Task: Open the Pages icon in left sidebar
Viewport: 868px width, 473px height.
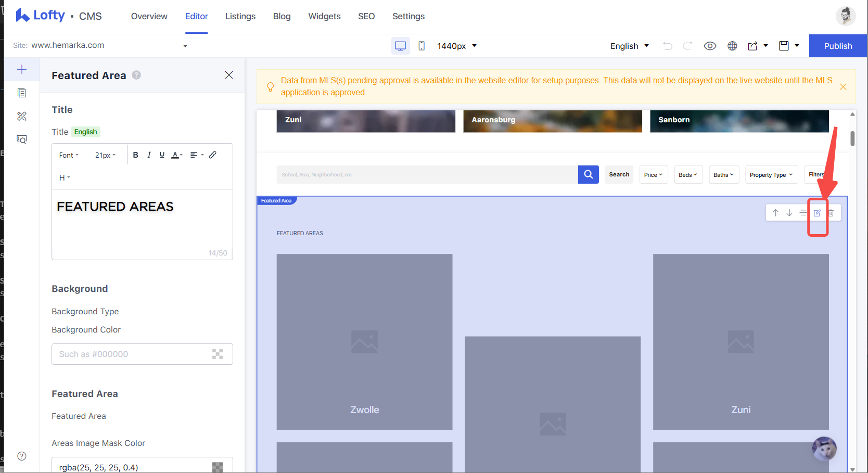Action: click(22, 93)
